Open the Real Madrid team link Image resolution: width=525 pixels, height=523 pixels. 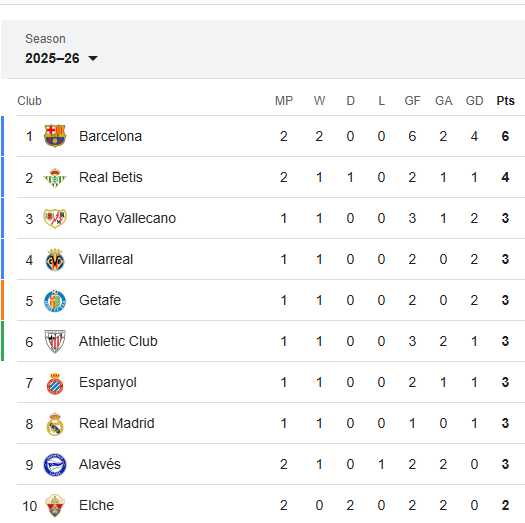point(117,423)
